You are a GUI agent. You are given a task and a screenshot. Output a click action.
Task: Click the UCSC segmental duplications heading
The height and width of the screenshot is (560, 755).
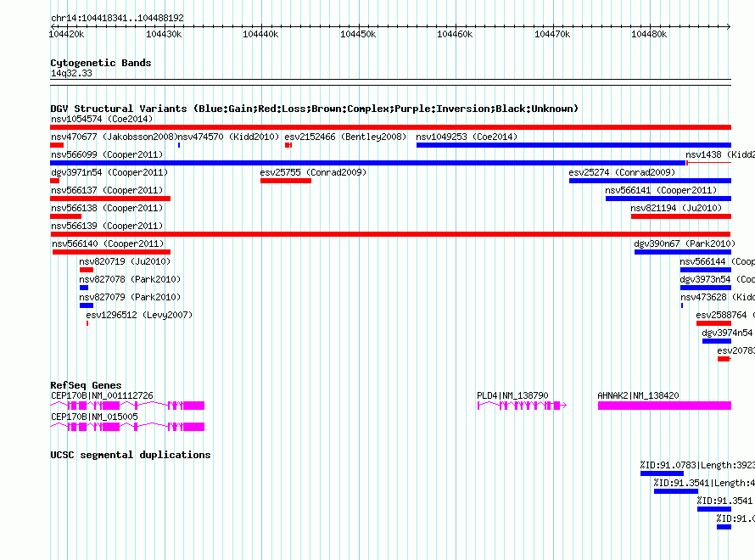coord(131,455)
